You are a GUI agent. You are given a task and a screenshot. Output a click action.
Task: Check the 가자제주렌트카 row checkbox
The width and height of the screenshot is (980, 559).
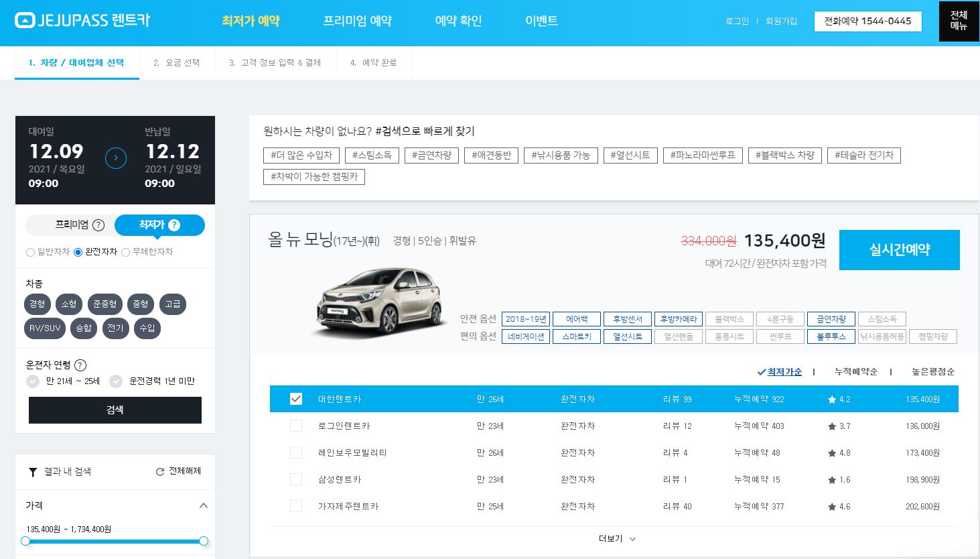pyautogui.click(x=296, y=506)
